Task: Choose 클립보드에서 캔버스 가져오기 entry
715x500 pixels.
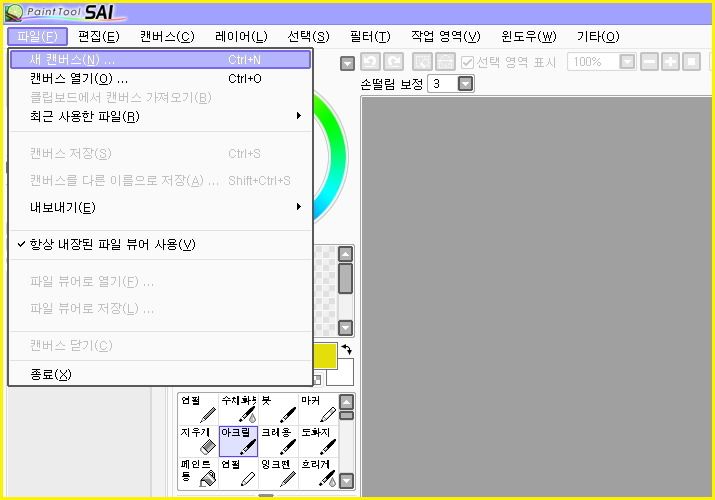Action: [x=161, y=98]
